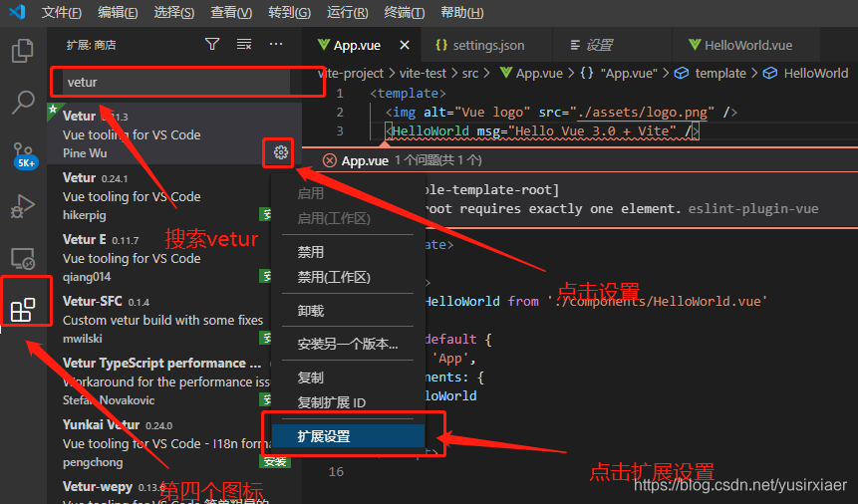858x504 pixels.
Task: Open the 帮助(H) menu
Action: tap(462, 12)
